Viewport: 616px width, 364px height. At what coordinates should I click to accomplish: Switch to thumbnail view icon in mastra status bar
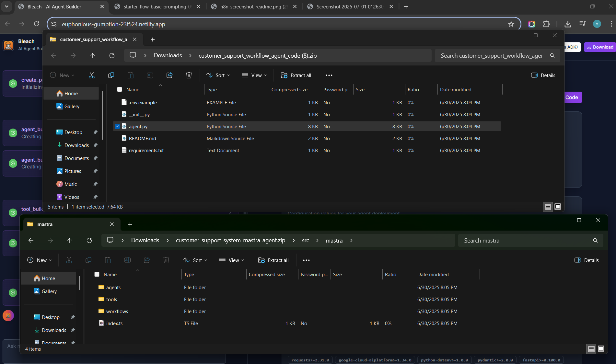tap(601, 349)
